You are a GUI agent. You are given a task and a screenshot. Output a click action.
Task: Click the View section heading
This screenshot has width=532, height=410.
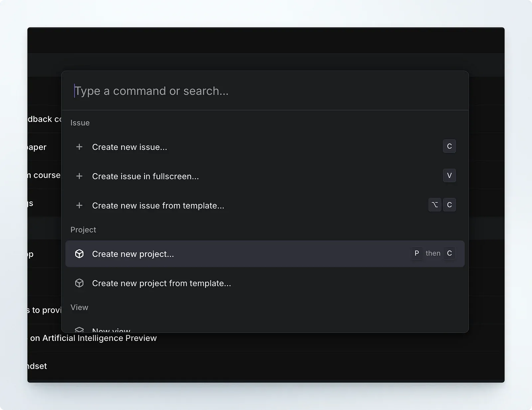pos(79,308)
